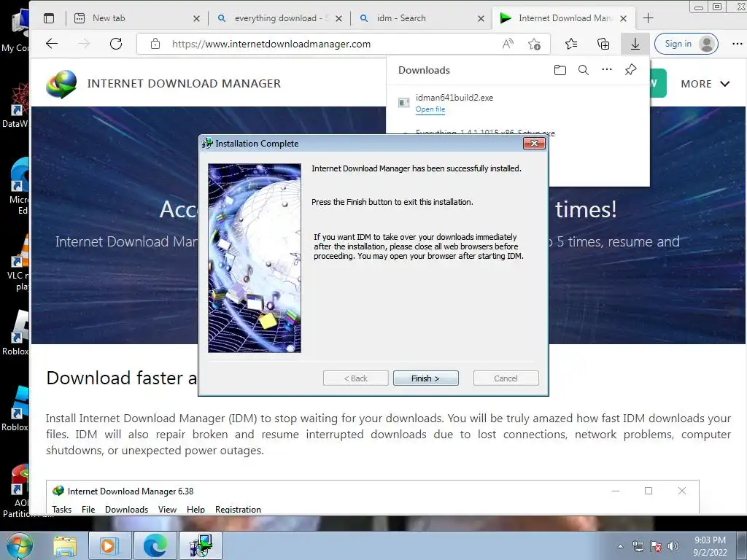Open a new browser tab
The width and height of the screenshot is (747, 560).
648,18
